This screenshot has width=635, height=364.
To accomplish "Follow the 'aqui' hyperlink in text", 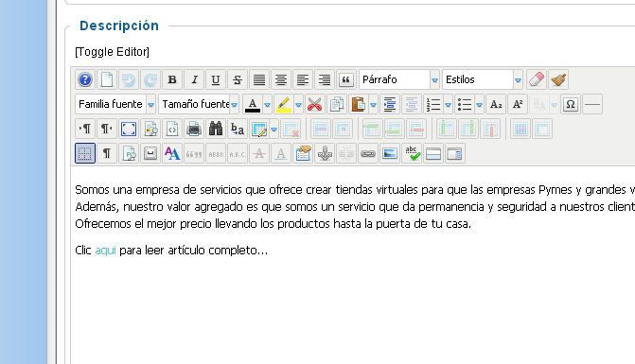I will click(x=105, y=251).
